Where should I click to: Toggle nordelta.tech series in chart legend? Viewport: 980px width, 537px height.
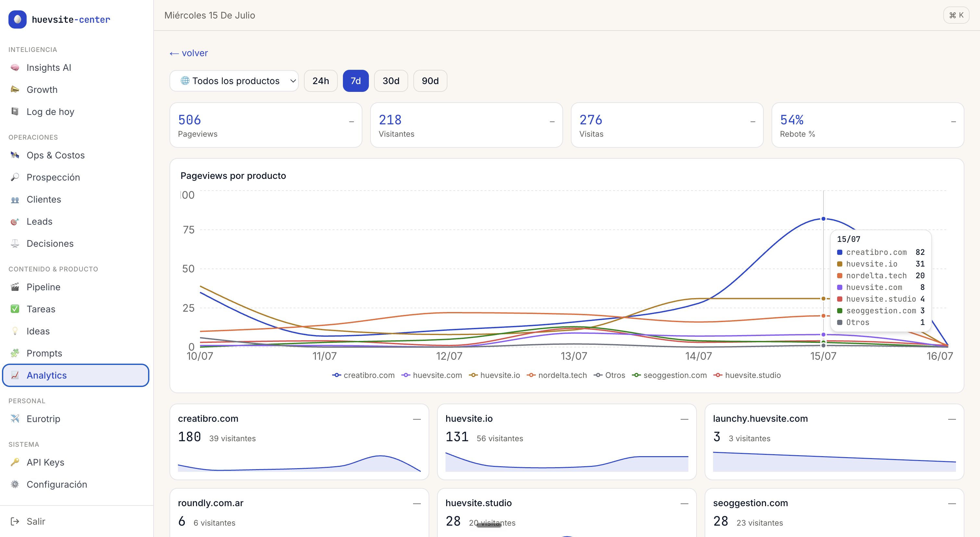click(557, 375)
